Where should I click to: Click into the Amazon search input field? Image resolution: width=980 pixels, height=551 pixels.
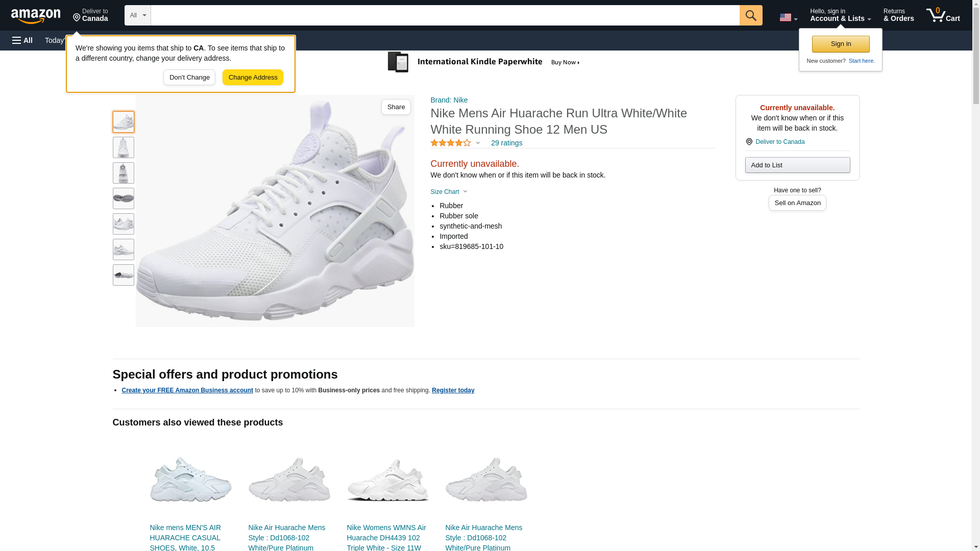[445, 15]
